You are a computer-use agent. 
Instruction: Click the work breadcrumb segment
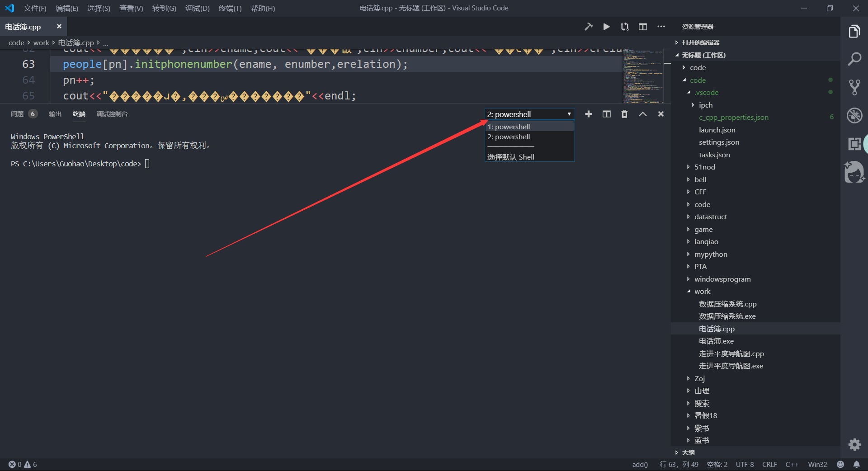tap(41, 42)
